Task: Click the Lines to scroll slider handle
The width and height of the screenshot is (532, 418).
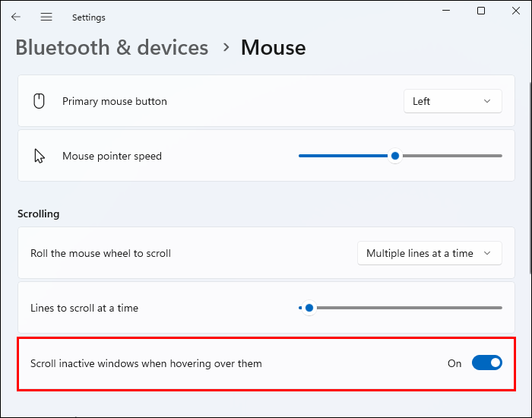Action: (x=309, y=308)
